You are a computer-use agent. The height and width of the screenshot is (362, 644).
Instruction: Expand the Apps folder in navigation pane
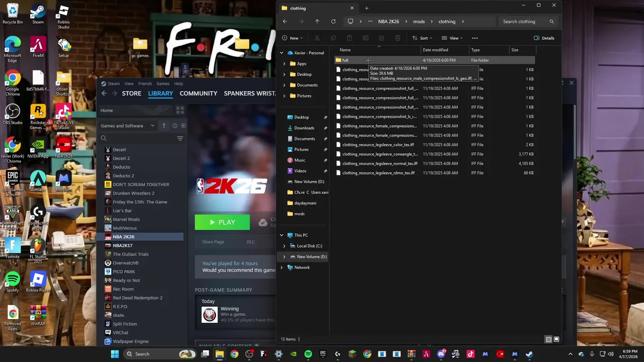click(284, 64)
